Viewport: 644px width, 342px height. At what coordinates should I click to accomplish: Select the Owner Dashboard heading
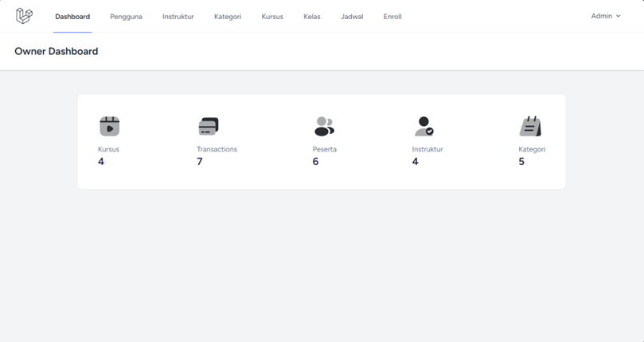click(57, 51)
